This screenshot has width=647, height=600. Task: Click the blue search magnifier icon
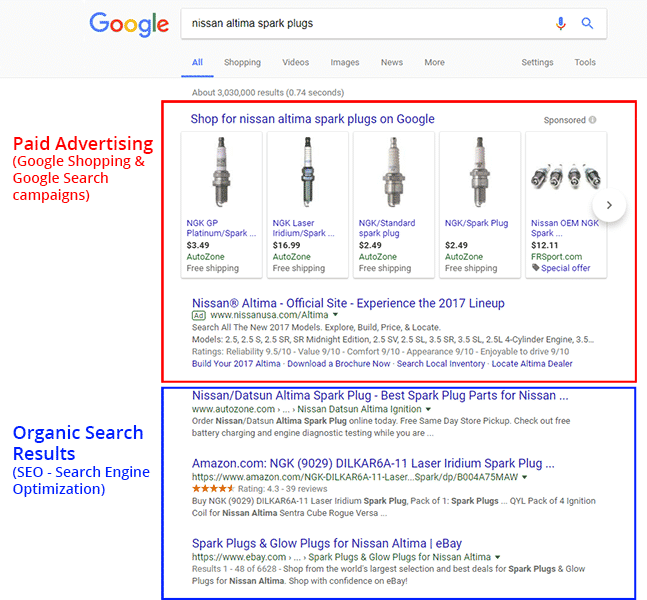(x=588, y=24)
